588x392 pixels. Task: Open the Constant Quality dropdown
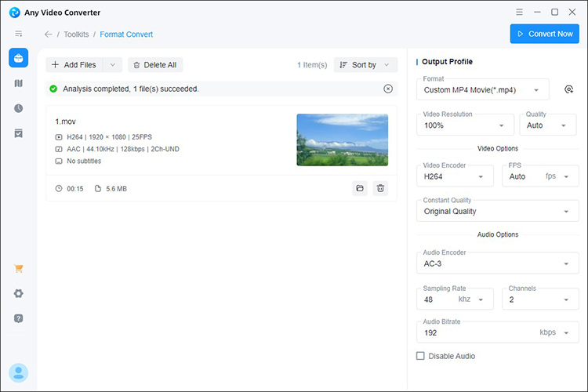click(498, 211)
